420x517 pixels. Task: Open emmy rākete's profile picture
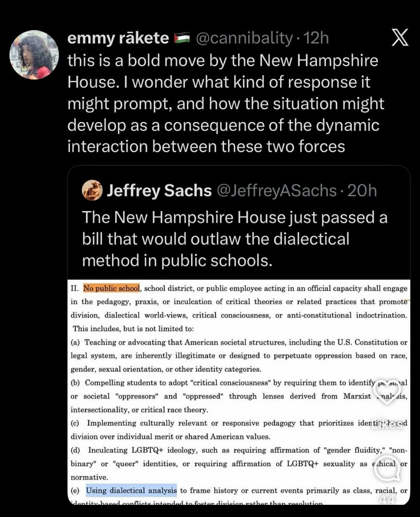(34, 55)
